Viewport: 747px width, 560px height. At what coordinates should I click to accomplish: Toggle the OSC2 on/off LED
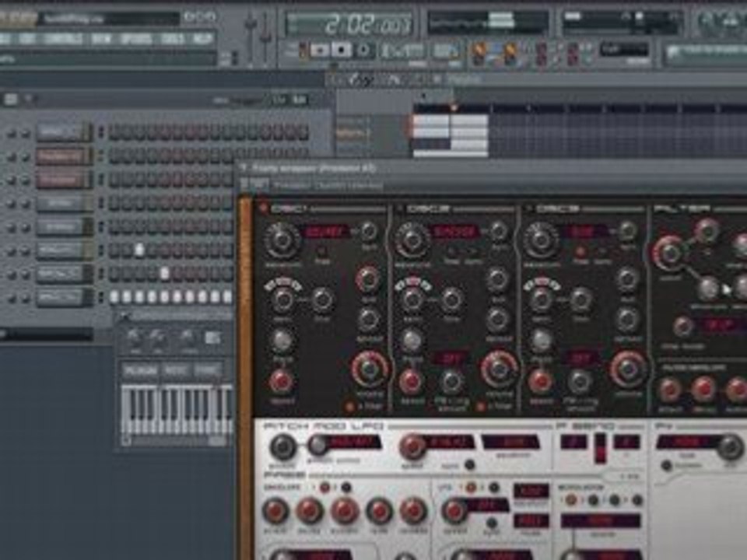(399, 208)
